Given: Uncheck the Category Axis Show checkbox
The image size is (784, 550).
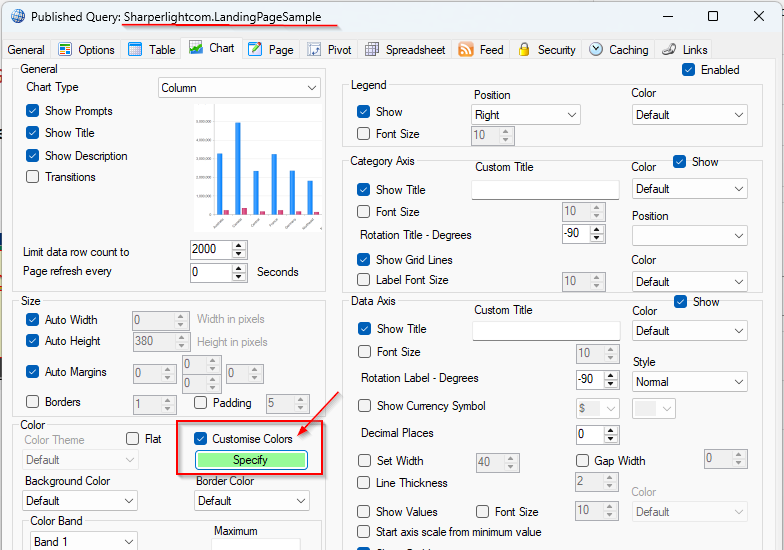Looking at the screenshot, I should [680, 162].
